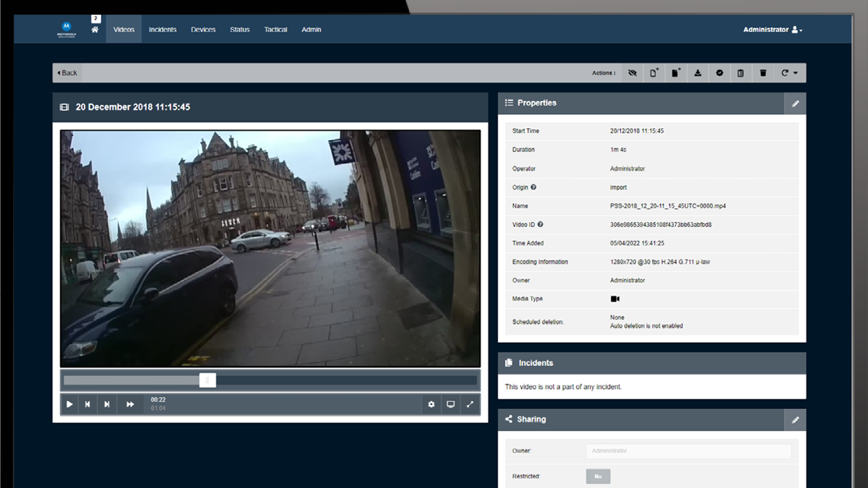The width and height of the screenshot is (868, 488).
Task: Click the Home icon in the navbar
Action: tap(95, 30)
